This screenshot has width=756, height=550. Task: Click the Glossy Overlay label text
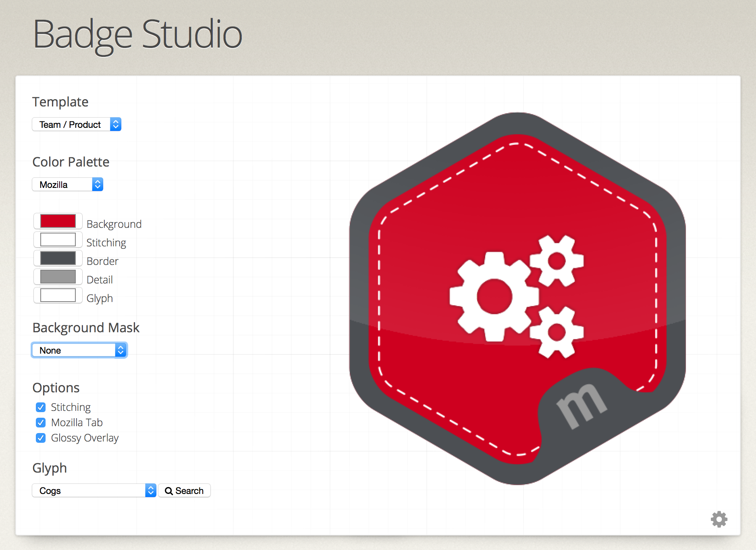(x=85, y=438)
